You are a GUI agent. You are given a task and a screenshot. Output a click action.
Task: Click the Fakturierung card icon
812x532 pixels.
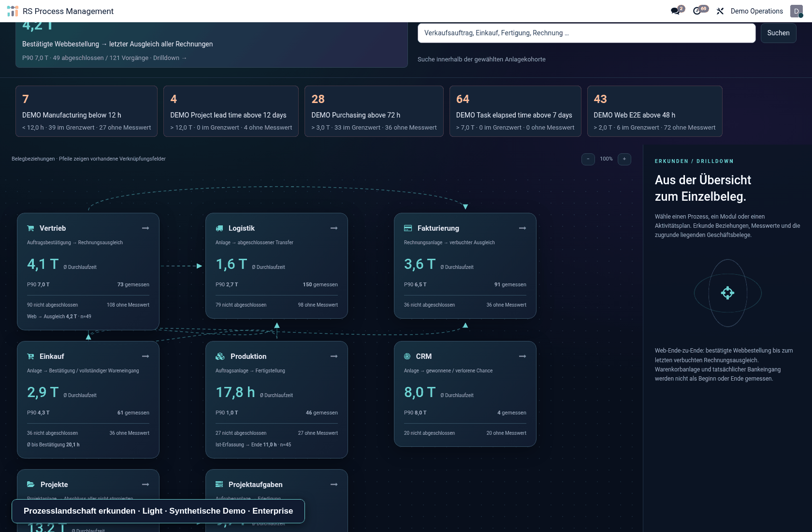(x=408, y=228)
